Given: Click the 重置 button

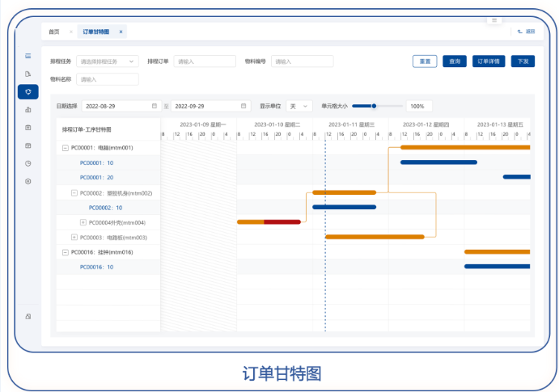Looking at the screenshot, I should coord(425,61).
